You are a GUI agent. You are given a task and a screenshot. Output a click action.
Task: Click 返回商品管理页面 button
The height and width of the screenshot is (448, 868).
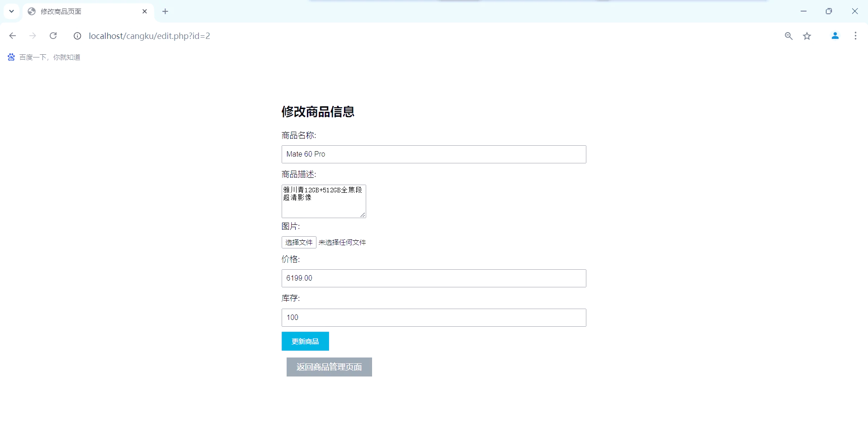329,367
